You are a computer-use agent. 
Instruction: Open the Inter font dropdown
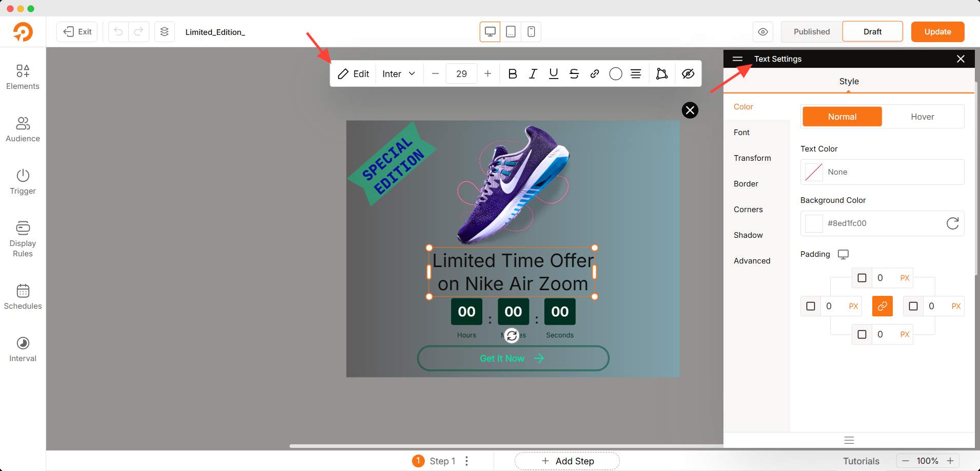(x=399, y=74)
